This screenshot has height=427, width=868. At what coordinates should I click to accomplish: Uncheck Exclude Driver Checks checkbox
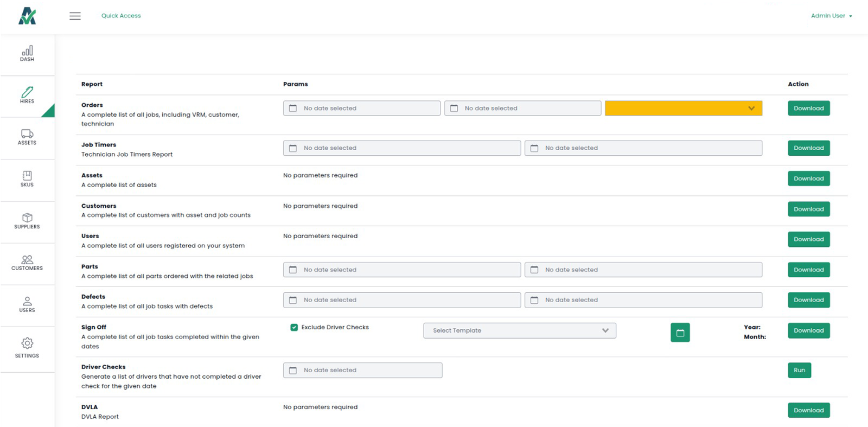tap(294, 327)
